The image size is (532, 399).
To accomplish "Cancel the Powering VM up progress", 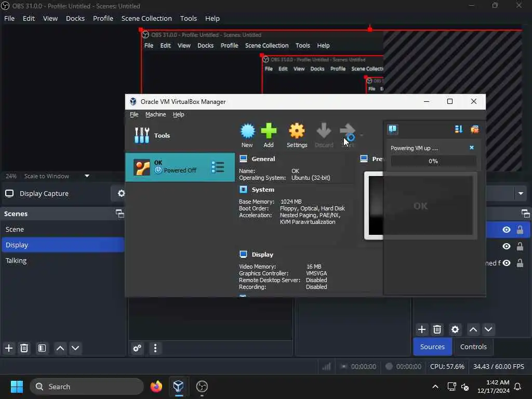I will (472, 148).
